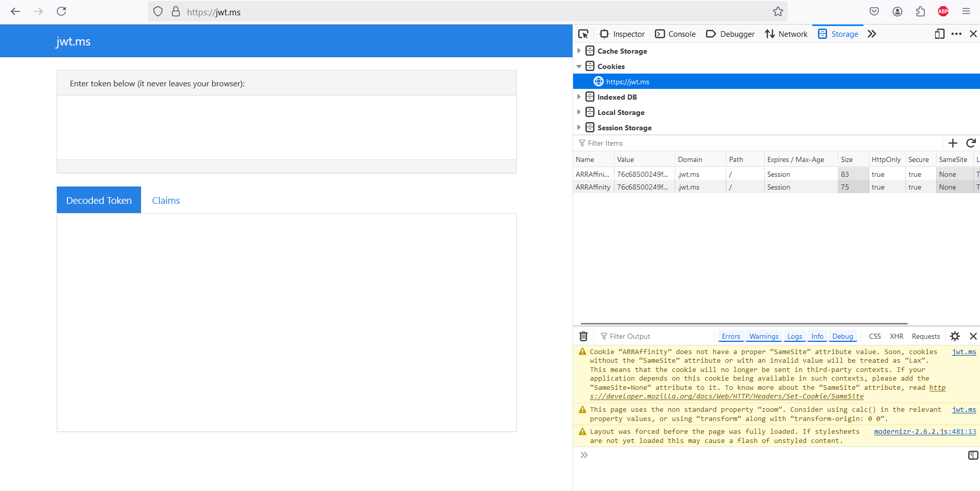The width and height of the screenshot is (980, 491).
Task: Open the modernizr-2.6.2.js:481:13 source link
Action: click(x=925, y=432)
